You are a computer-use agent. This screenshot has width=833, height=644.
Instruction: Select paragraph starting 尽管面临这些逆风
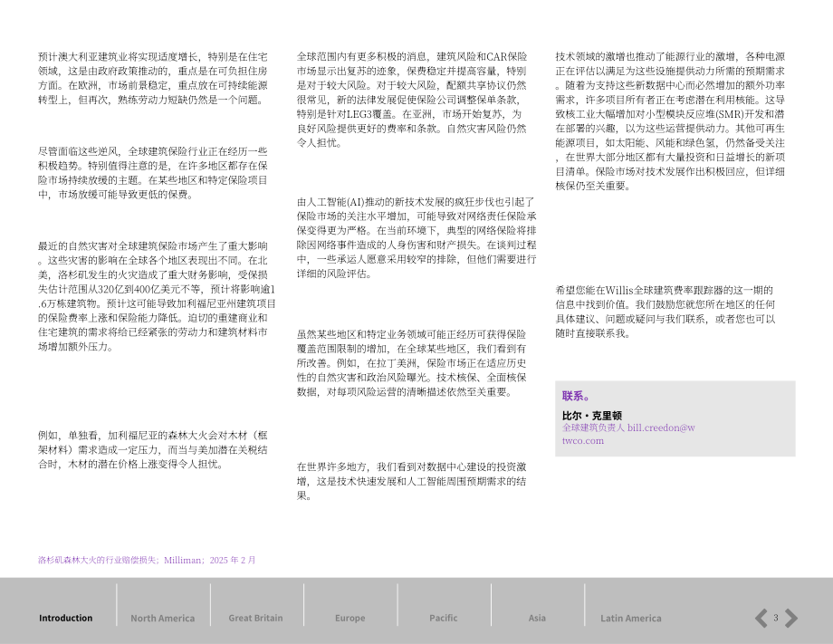coord(152,173)
